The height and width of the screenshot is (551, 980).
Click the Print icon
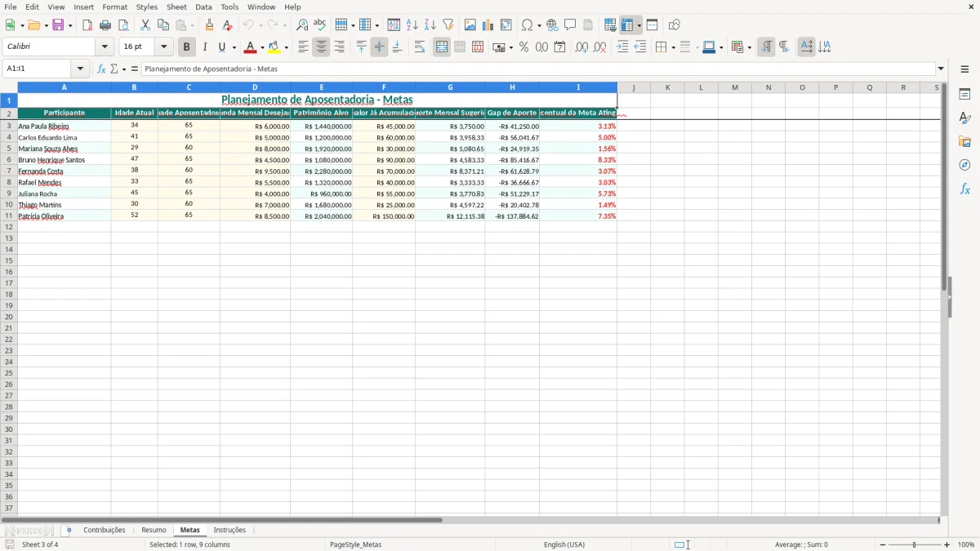point(105,25)
